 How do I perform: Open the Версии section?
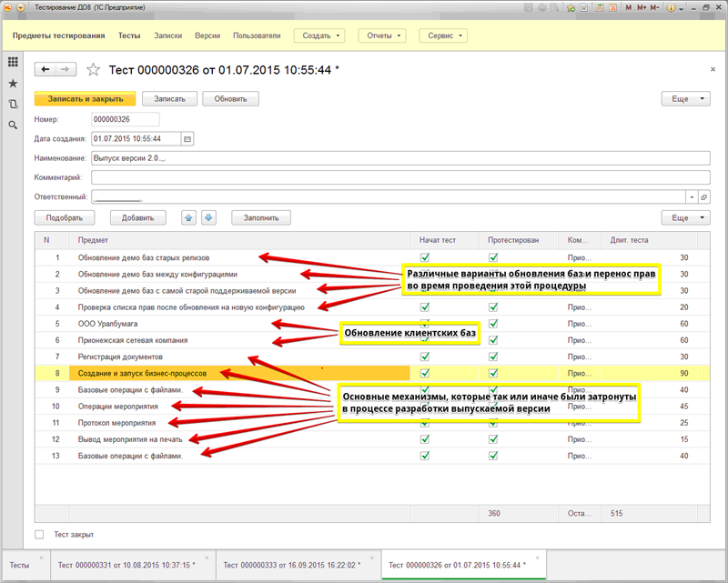click(x=207, y=36)
